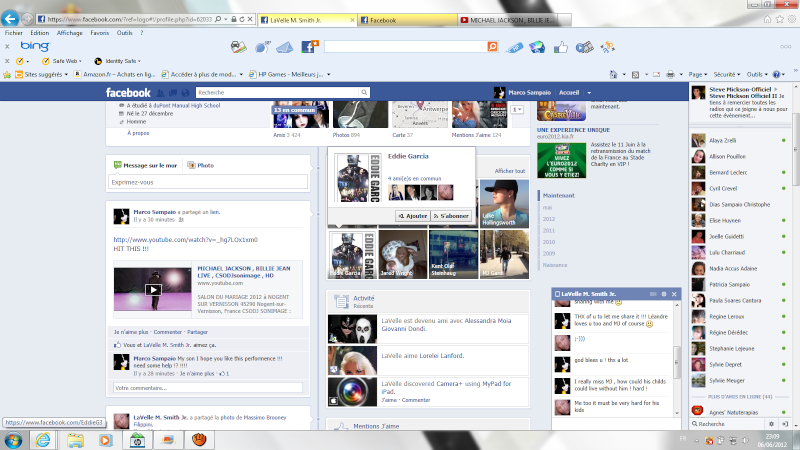Click Afficher tout link

point(510,171)
